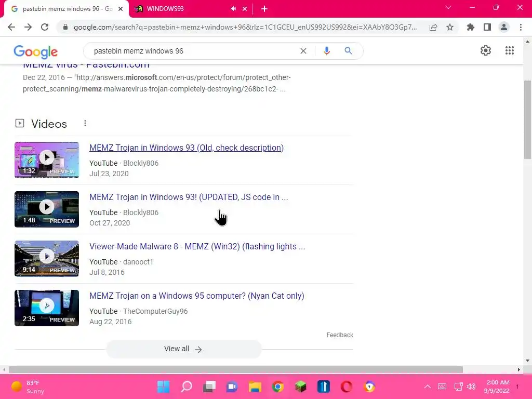This screenshot has height=399, width=532.
Task: Open MEMZ Trojan on Windows 95 computer link
Action: tap(197, 296)
